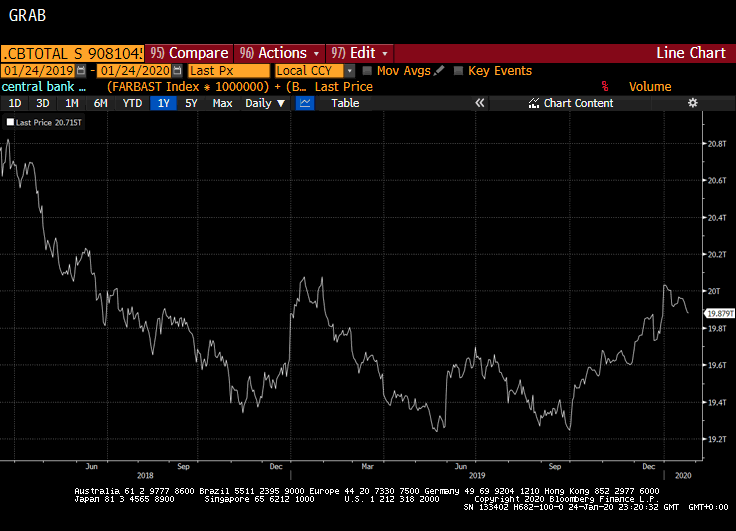Click the red percent icon

pyautogui.click(x=605, y=87)
